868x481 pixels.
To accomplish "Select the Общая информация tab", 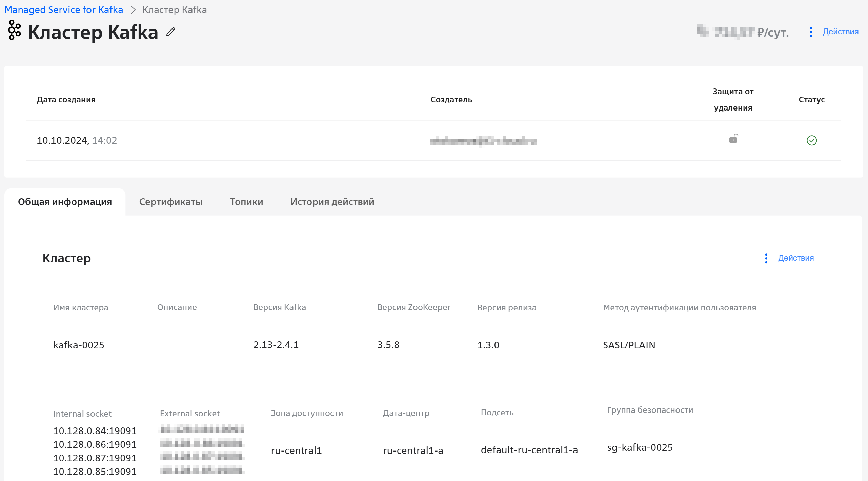I will (x=65, y=202).
